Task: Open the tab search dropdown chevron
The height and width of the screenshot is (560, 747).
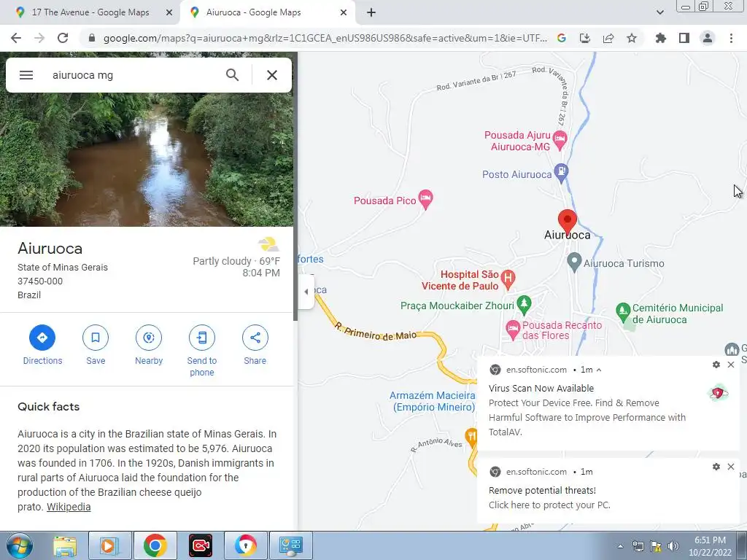Action: tap(659, 12)
